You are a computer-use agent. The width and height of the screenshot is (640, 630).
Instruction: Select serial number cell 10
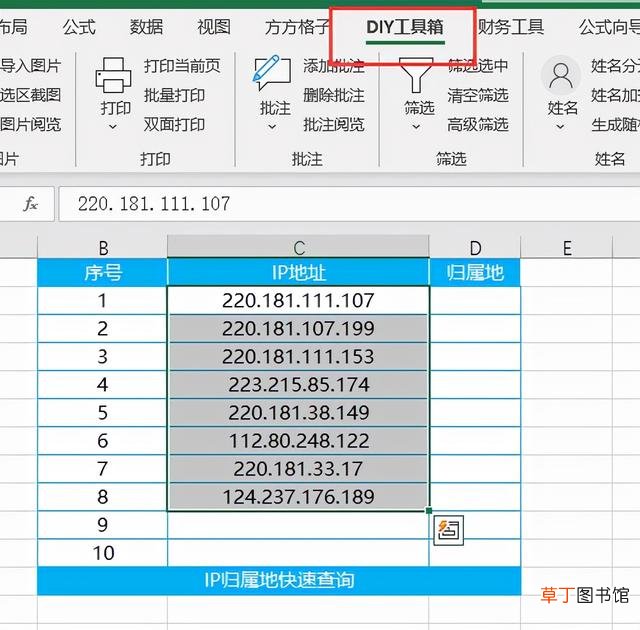point(102,553)
